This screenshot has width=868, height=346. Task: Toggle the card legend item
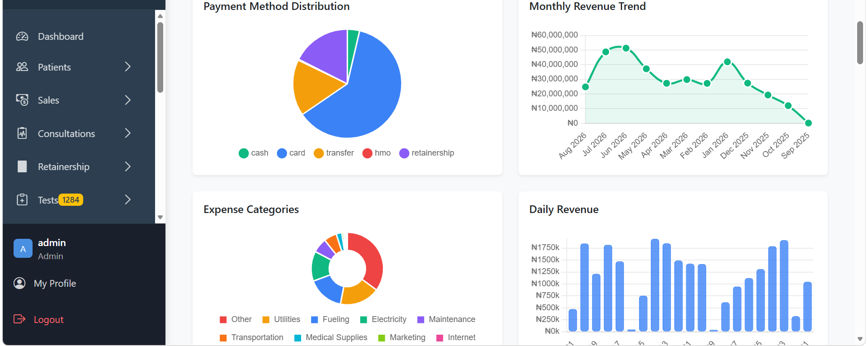[x=291, y=153]
